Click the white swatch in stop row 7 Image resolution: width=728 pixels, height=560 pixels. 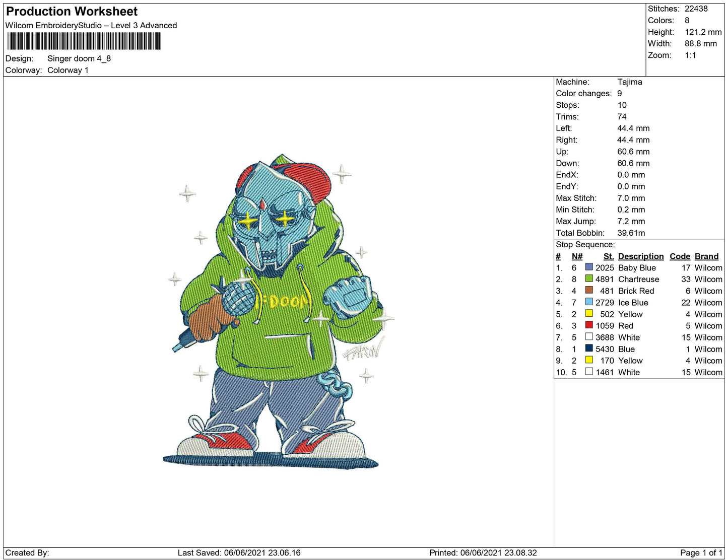pyautogui.click(x=589, y=336)
